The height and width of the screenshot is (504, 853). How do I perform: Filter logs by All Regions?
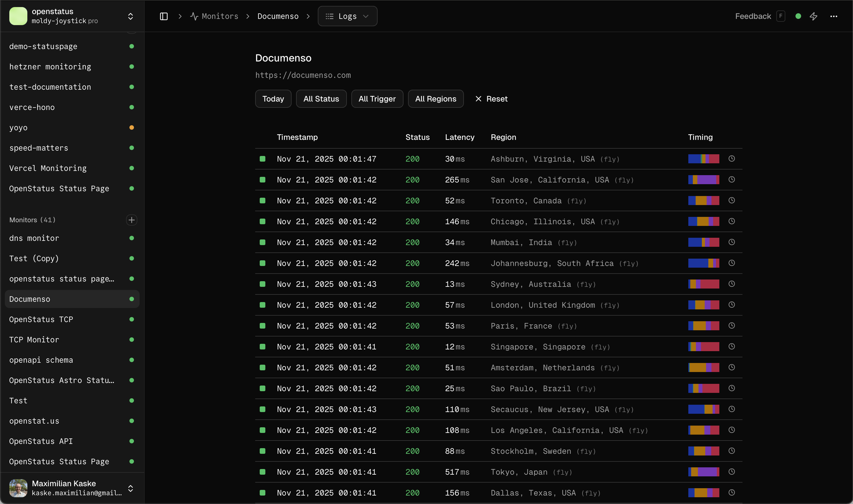pyautogui.click(x=435, y=98)
